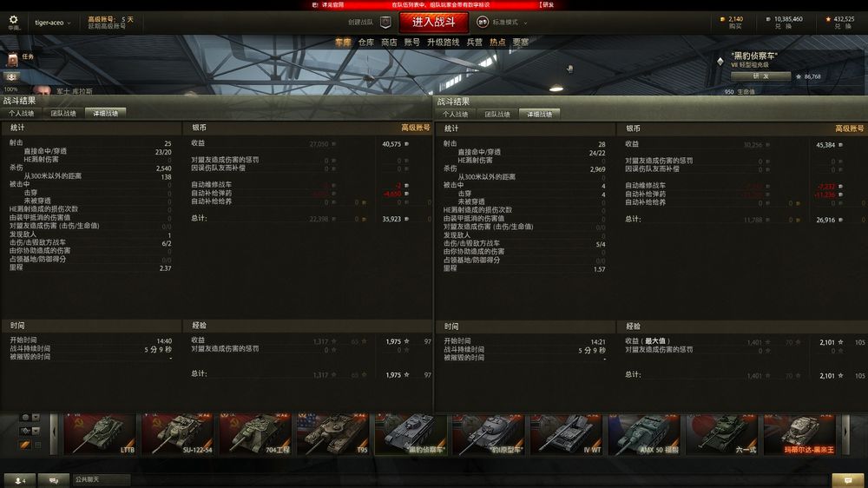Toggle the orange stripe premium tank filter
Viewport: 868px width, 488px height.
click(25, 445)
